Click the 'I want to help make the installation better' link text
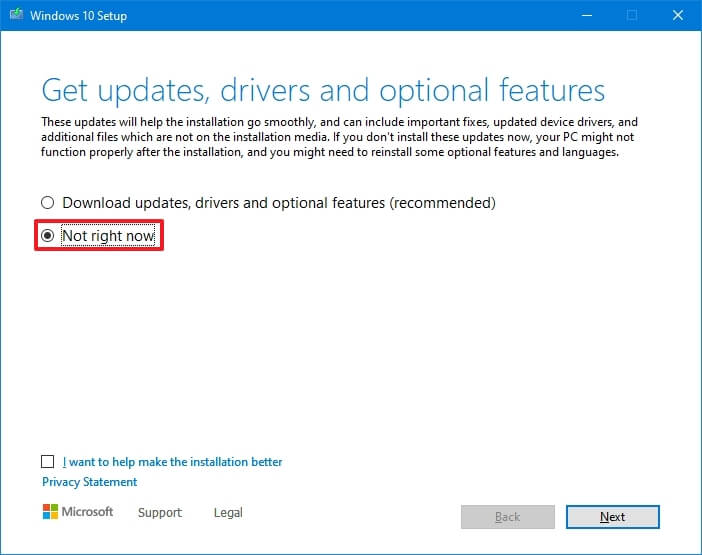 click(172, 462)
